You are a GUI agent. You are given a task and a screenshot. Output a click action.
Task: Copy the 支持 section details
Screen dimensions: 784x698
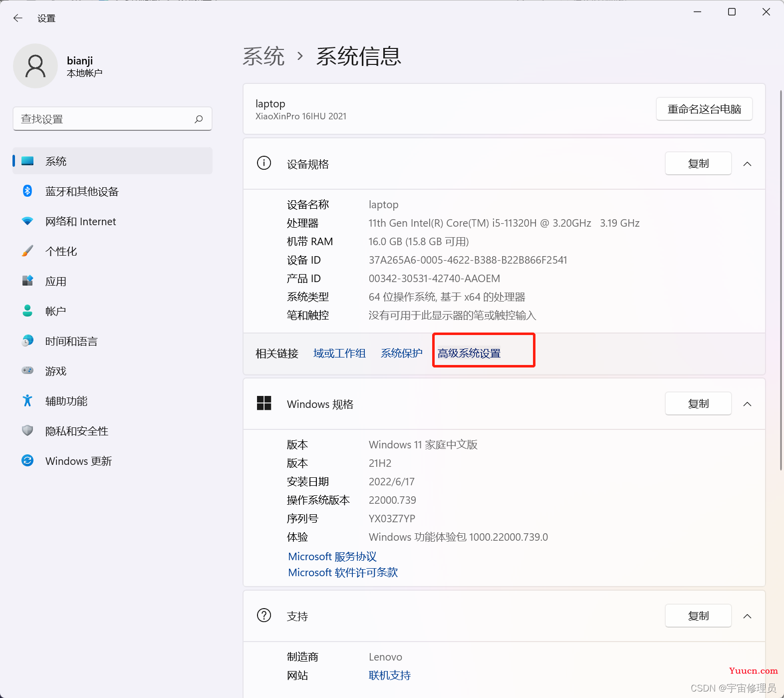pyautogui.click(x=698, y=616)
